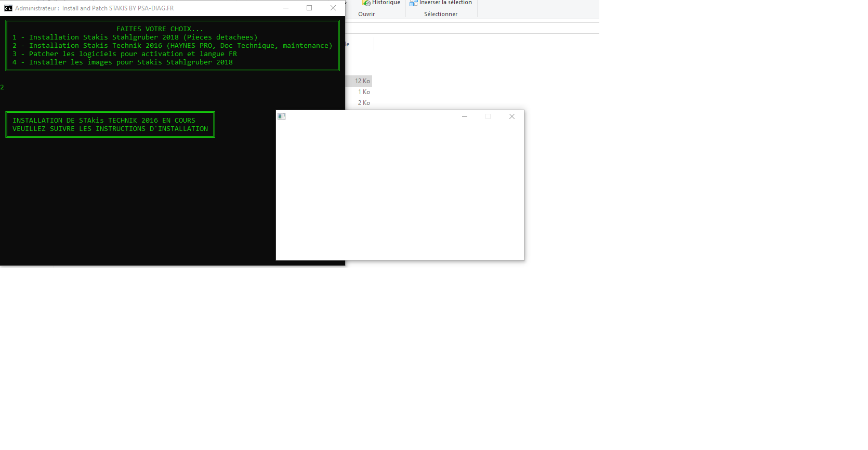Maximize the Install and Patch STAKIS console

pos(309,8)
